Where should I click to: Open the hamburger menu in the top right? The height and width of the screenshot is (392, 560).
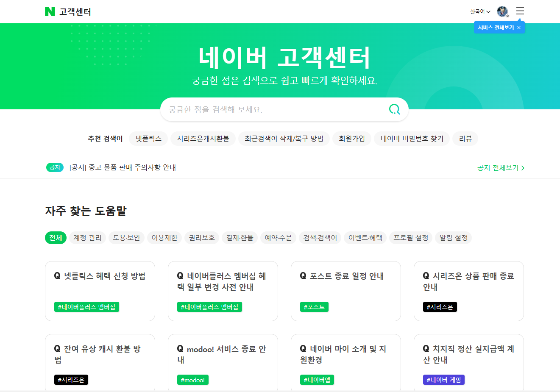pos(520,11)
